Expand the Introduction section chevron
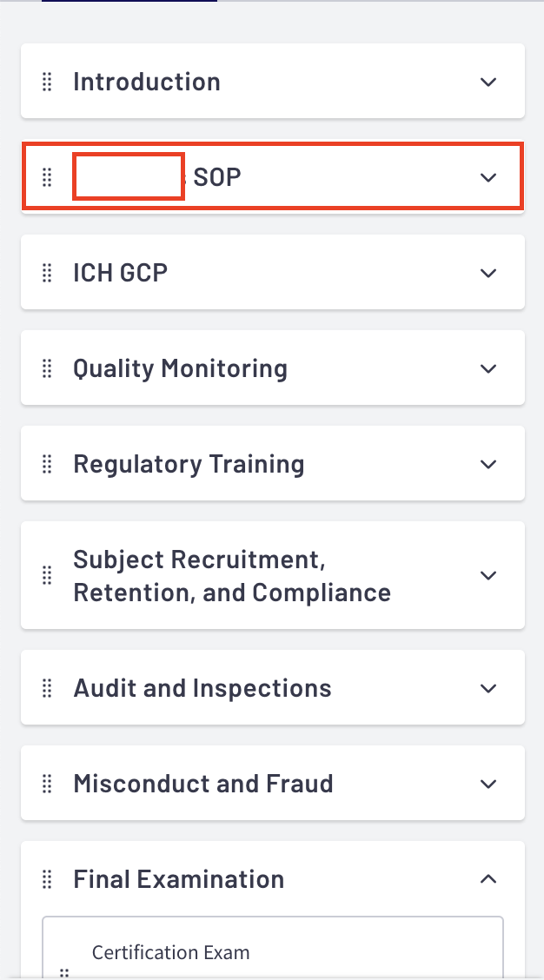Viewport: 544px width, 980px height. (x=488, y=82)
